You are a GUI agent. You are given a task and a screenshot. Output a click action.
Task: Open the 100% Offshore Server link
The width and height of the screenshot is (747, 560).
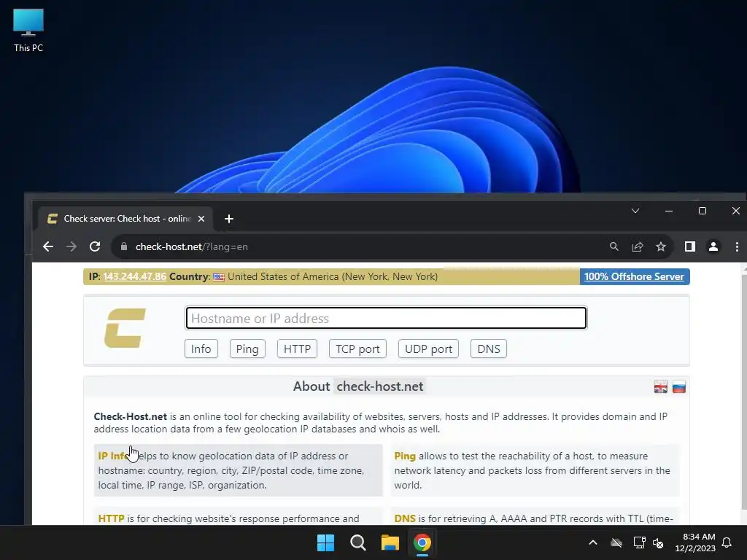coord(634,276)
